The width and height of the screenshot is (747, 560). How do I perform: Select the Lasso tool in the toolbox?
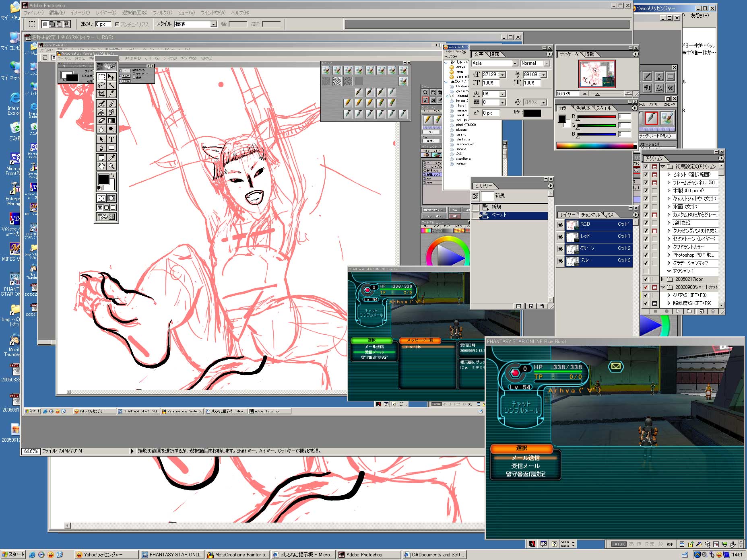[101, 85]
